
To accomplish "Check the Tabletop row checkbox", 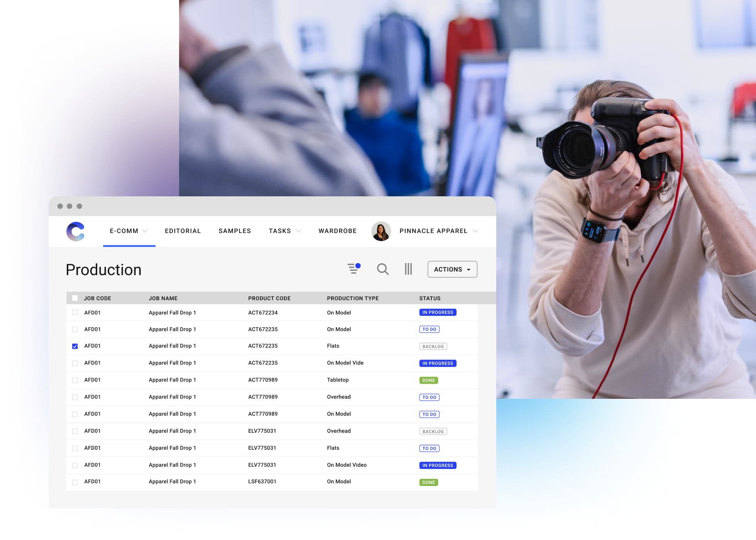I will [75, 380].
